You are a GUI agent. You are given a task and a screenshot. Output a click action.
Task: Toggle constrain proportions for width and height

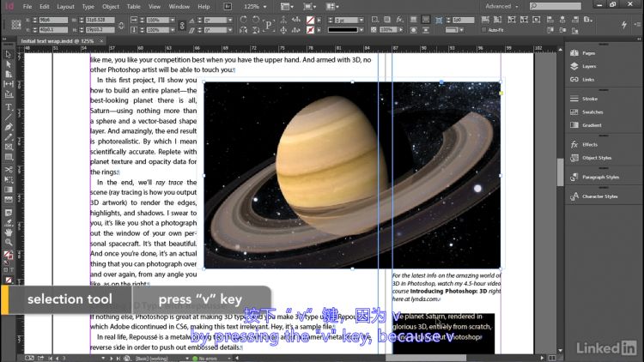121,25
